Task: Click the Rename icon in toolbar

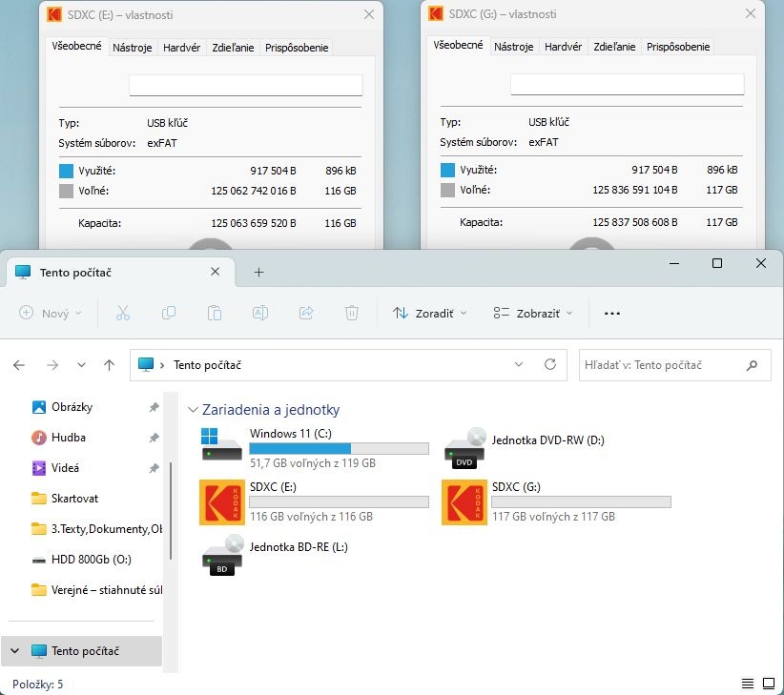Action: (x=259, y=313)
